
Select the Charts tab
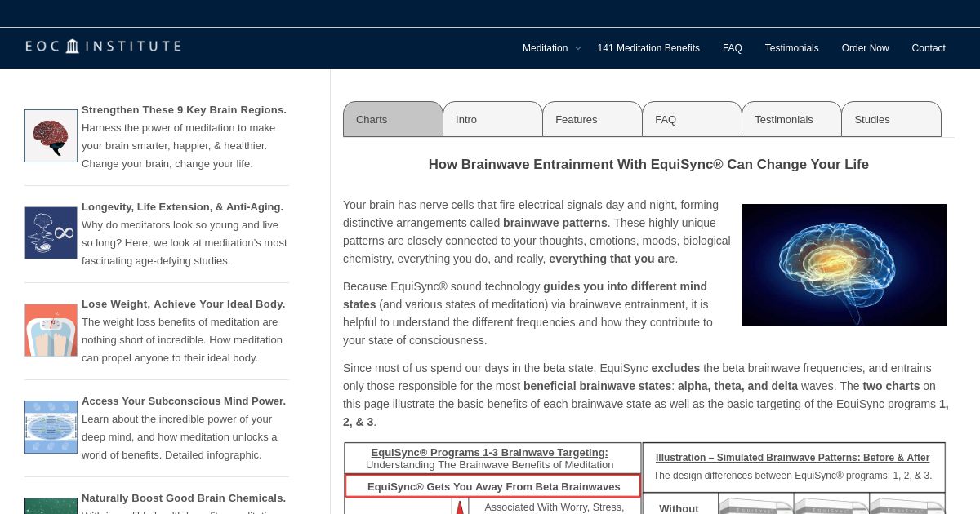(x=393, y=119)
